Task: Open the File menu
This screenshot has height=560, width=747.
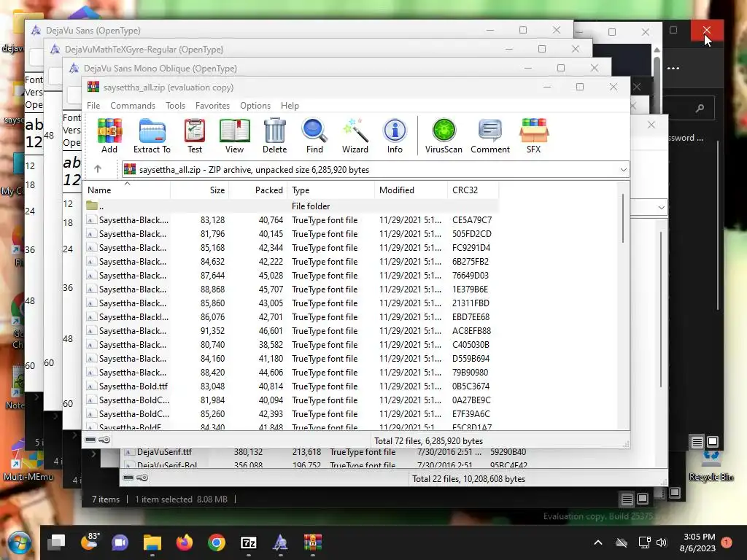Action: (93, 105)
